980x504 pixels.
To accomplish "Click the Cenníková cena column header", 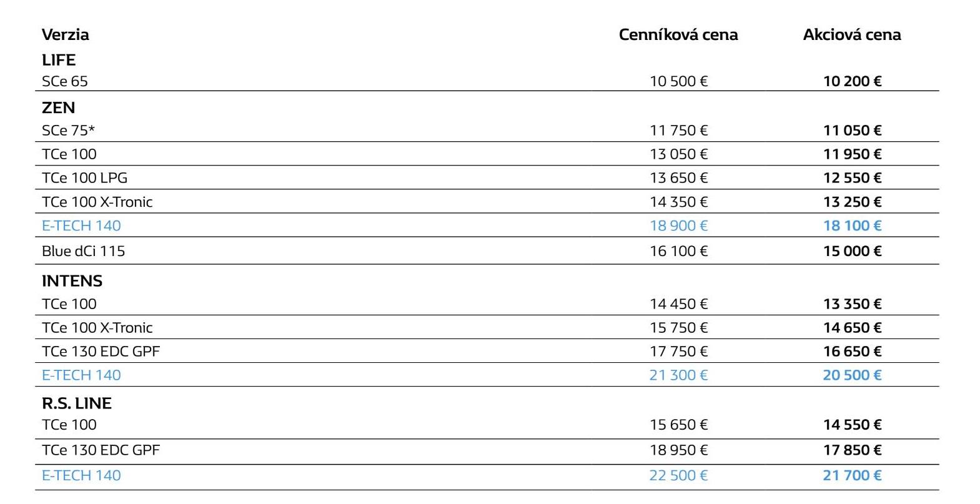I will tap(678, 34).
